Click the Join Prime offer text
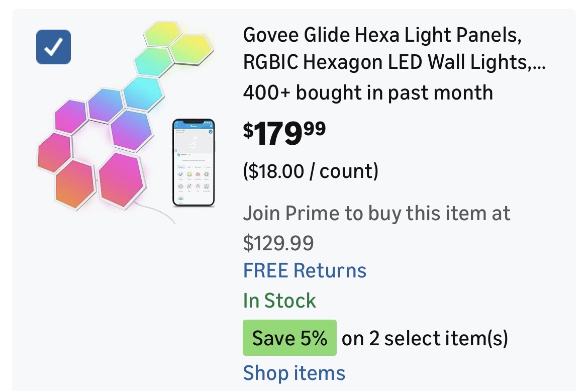The width and height of the screenshot is (588, 391). [376, 214]
